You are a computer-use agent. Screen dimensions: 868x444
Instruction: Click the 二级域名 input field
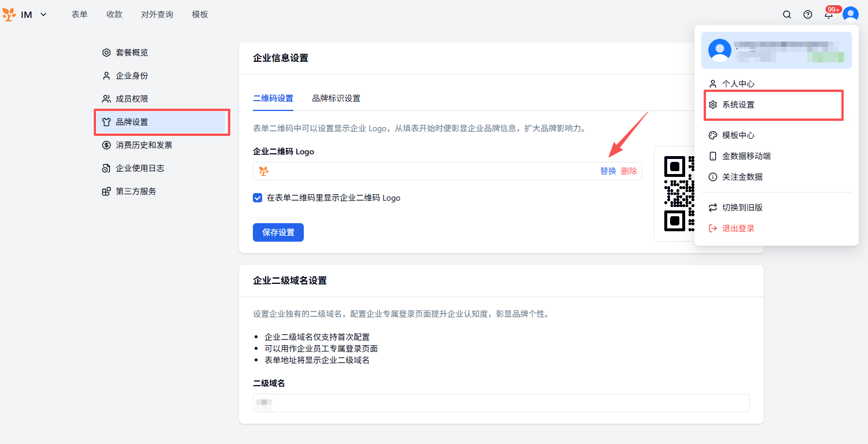coord(501,403)
